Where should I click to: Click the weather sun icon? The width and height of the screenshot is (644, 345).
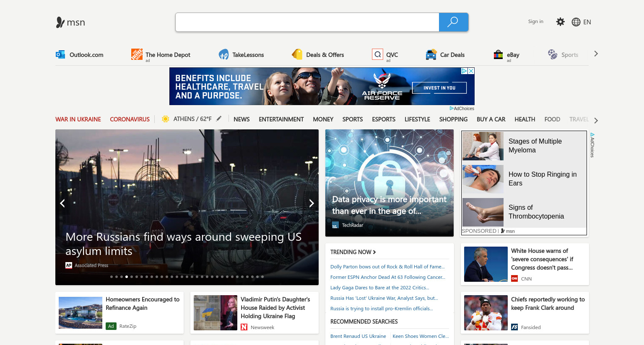(166, 119)
